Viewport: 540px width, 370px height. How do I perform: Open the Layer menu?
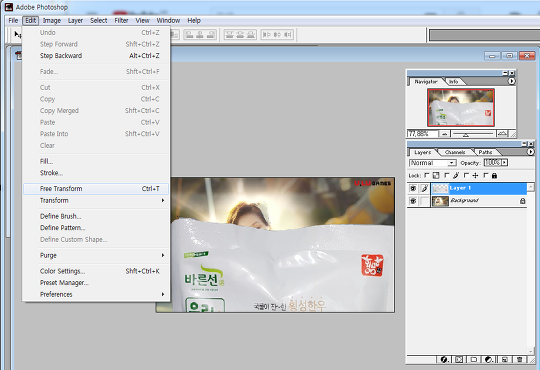[75, 21]
